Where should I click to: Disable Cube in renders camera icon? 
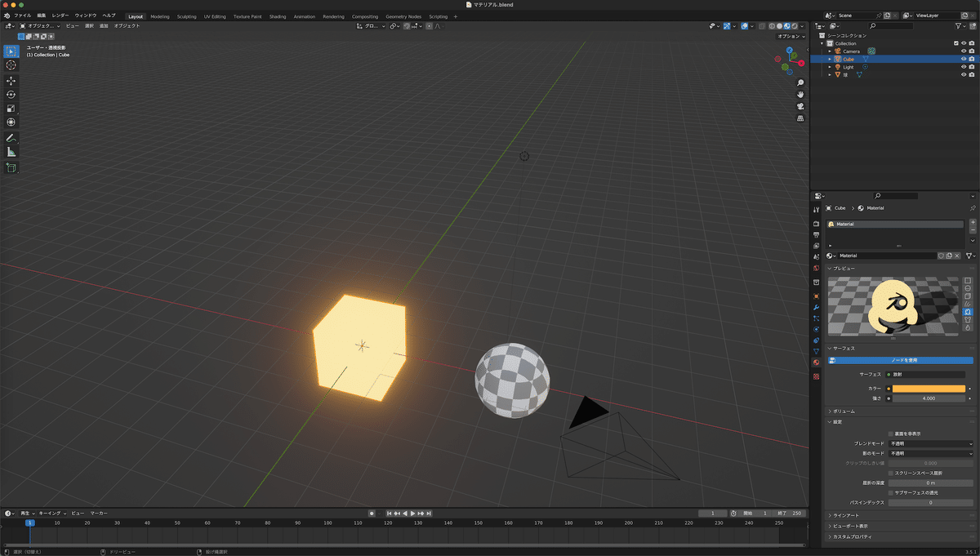[972, 59]
